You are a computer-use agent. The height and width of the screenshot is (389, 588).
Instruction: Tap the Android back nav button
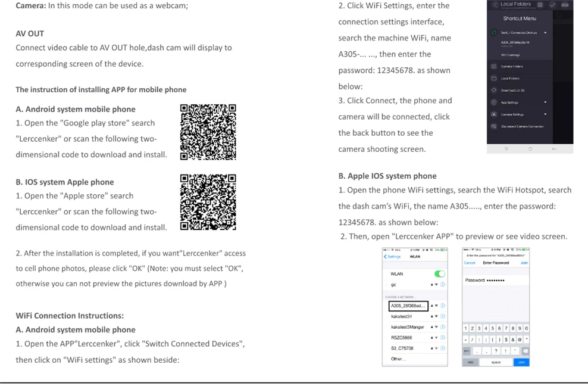pyautogui.click(x=554, y=149)
